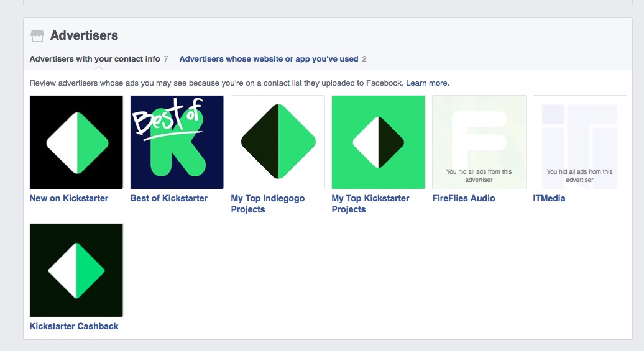Open the FireFlies Audio link

click(463, 198)
